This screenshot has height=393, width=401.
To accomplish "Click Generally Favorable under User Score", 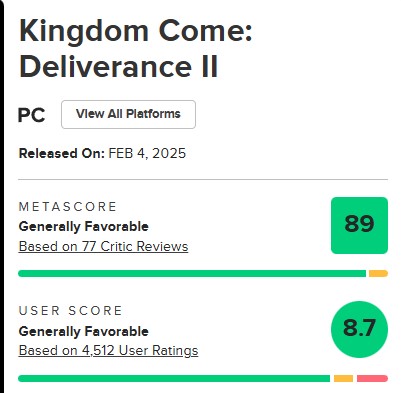I will (84, 331).
